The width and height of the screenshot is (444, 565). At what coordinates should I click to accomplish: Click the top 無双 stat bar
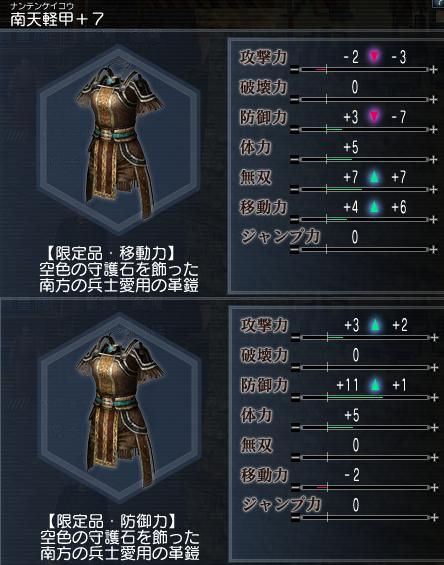coord(364,189)
